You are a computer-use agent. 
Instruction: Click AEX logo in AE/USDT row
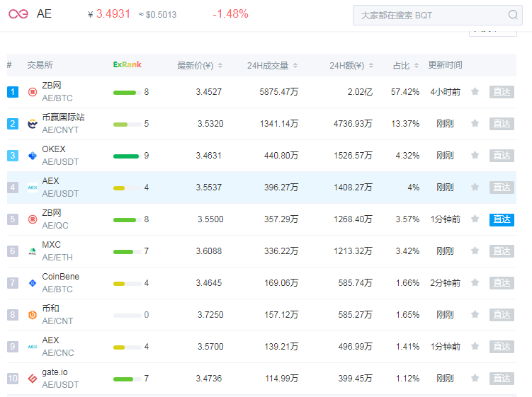tap(33, 188)
